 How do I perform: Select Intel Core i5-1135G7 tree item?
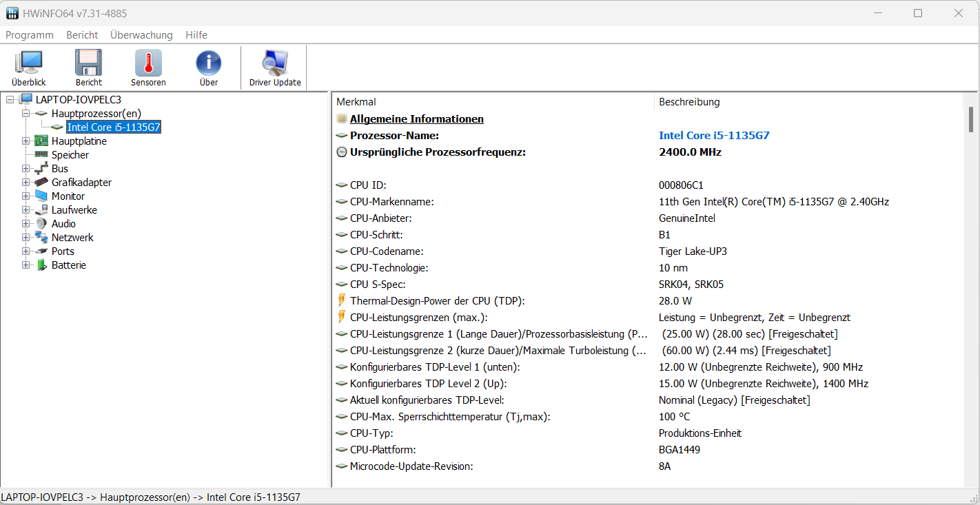click(114, 127)
